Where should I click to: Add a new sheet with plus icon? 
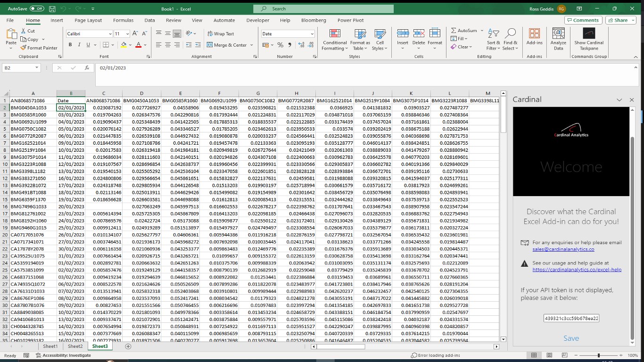128,346
